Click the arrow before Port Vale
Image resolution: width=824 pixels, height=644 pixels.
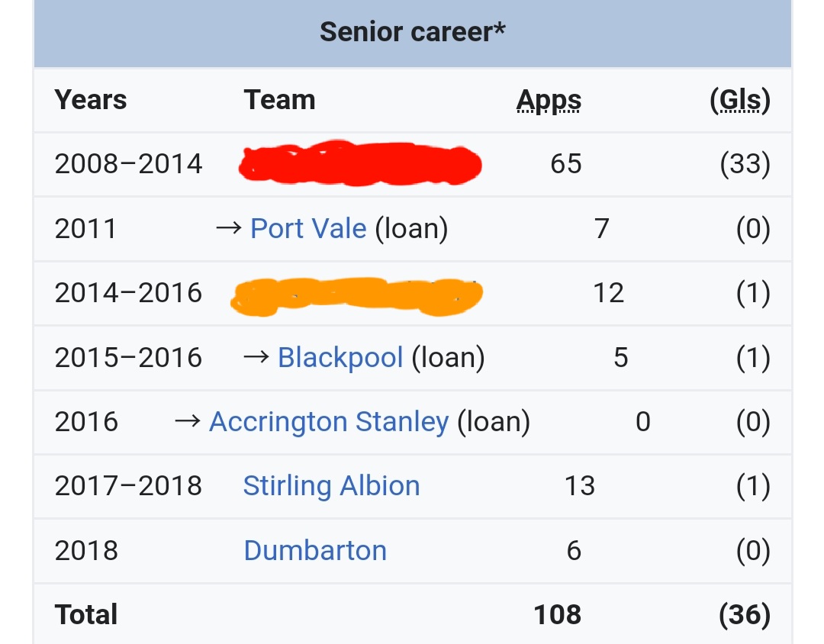229,228
